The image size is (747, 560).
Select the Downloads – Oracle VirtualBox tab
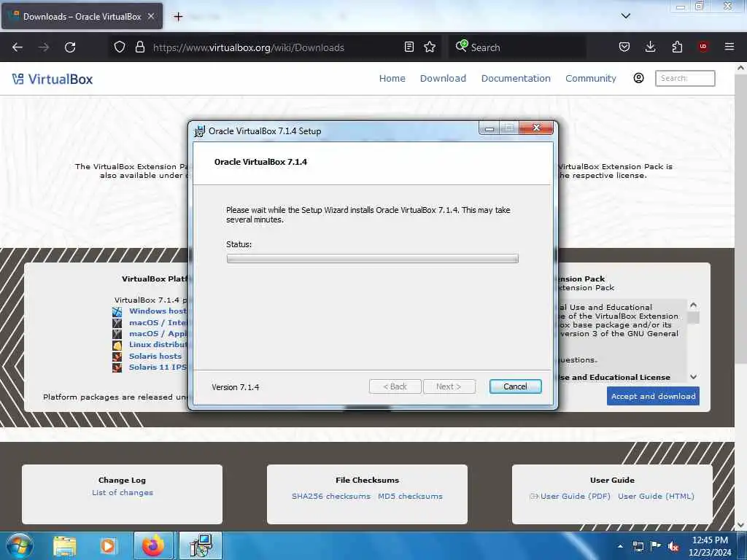82,16
